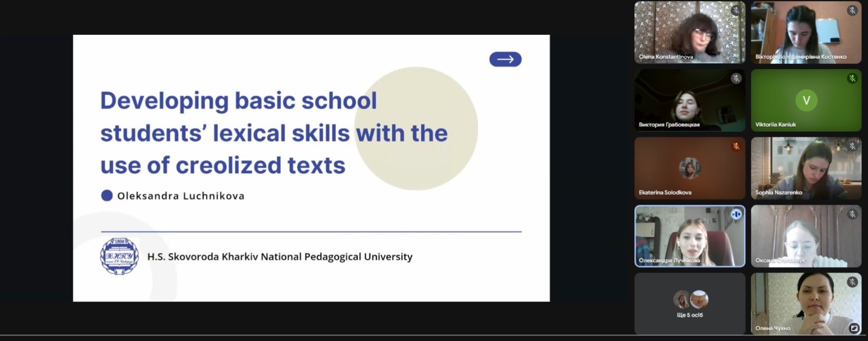Click the corner icon on Олена Чухно's tile

854,328
